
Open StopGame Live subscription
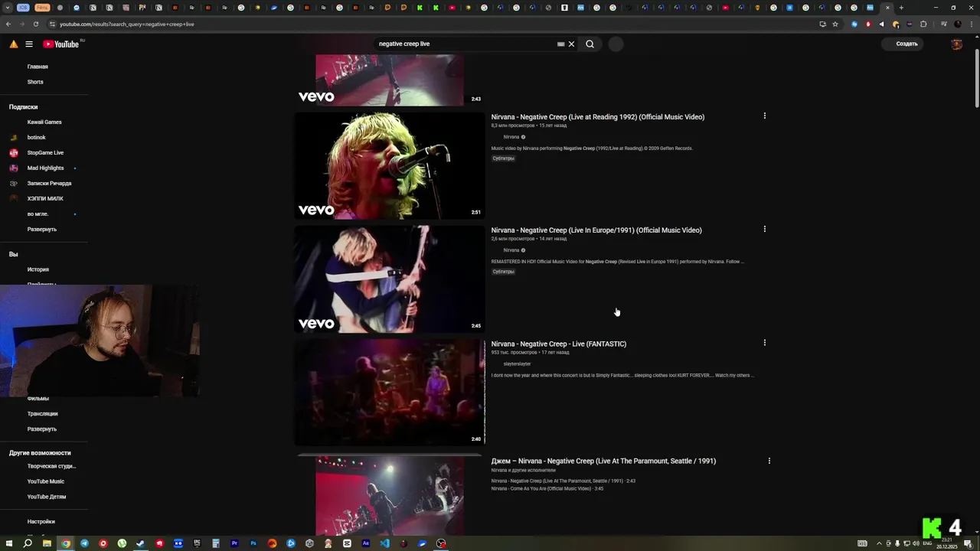click(x=45, y=152)
